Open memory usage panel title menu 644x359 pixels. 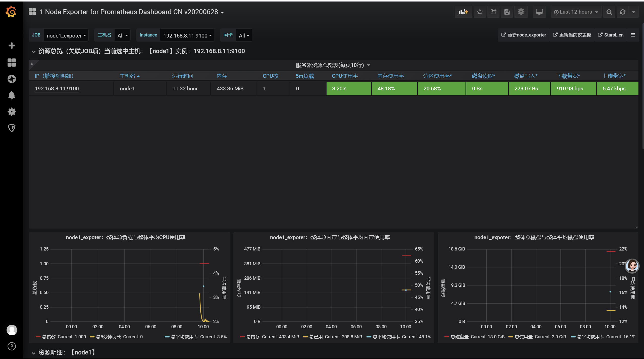[x=330, y=237]
